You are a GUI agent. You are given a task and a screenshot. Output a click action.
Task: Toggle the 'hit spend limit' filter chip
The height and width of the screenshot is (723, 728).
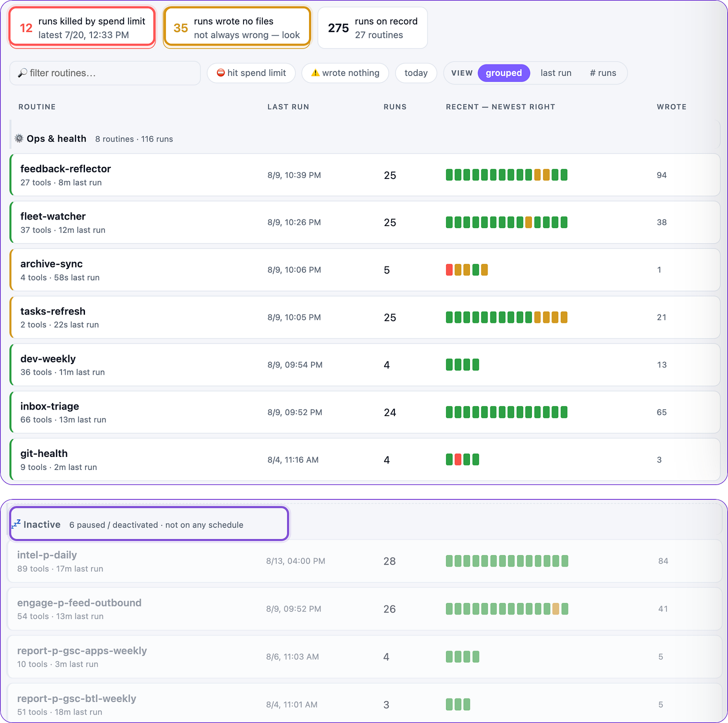[251, 73]
